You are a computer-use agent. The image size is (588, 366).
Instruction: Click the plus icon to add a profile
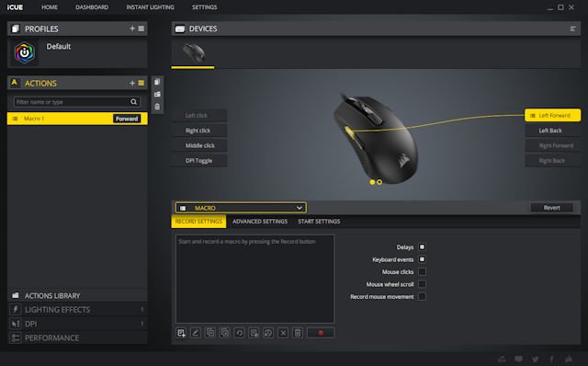[132, 29]
